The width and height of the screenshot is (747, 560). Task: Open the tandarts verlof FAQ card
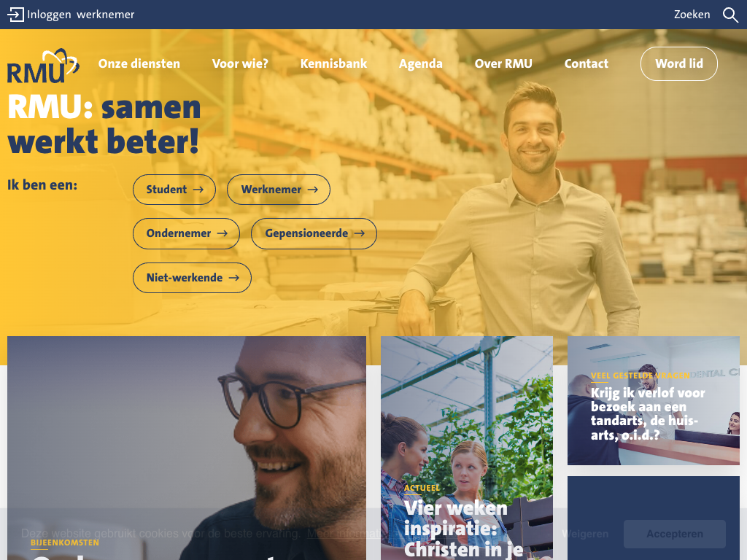[x=653, y=400]
